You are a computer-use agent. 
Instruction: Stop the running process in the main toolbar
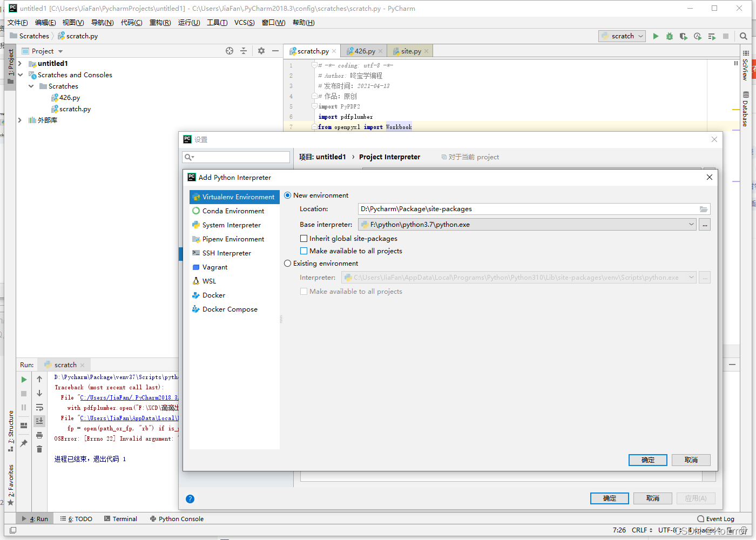click(x=726, y=36)
